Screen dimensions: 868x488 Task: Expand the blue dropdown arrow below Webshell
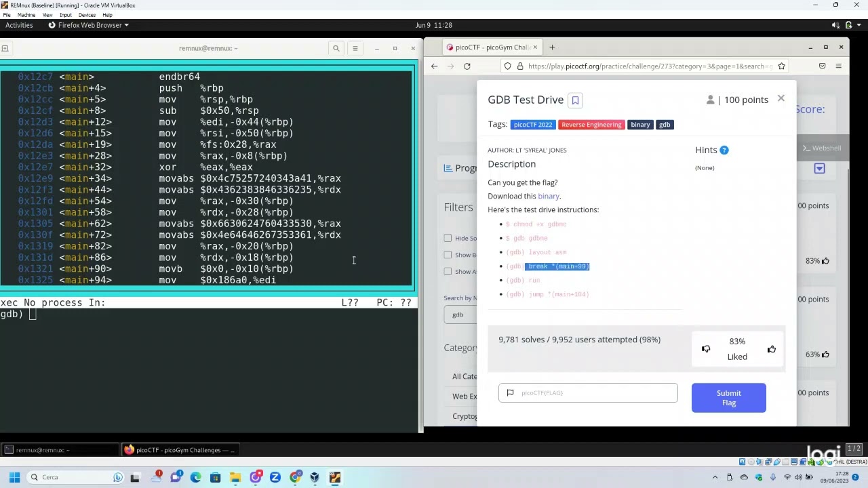(x=819, y=169)
